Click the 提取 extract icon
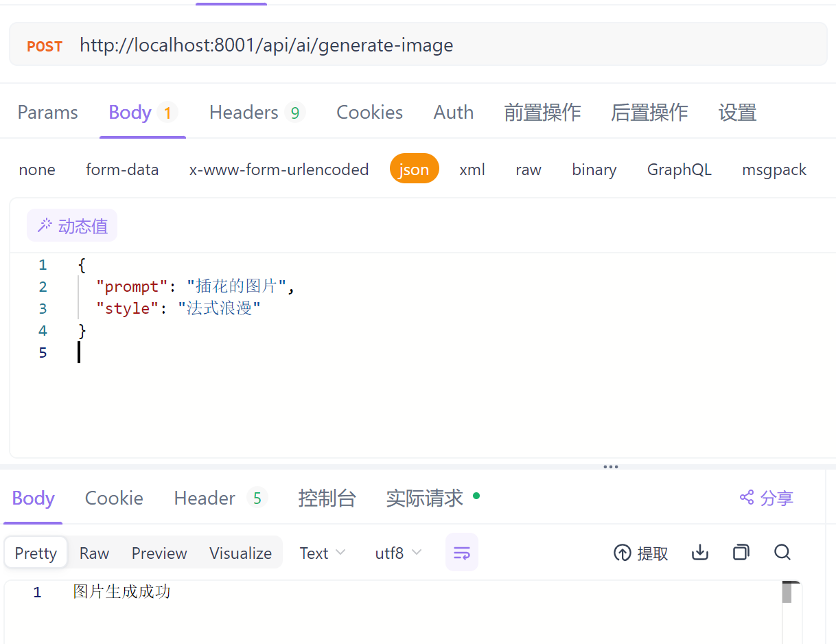The width and height of the screenshot is (836, 644). pyautogui.click(x=640, y=552)
